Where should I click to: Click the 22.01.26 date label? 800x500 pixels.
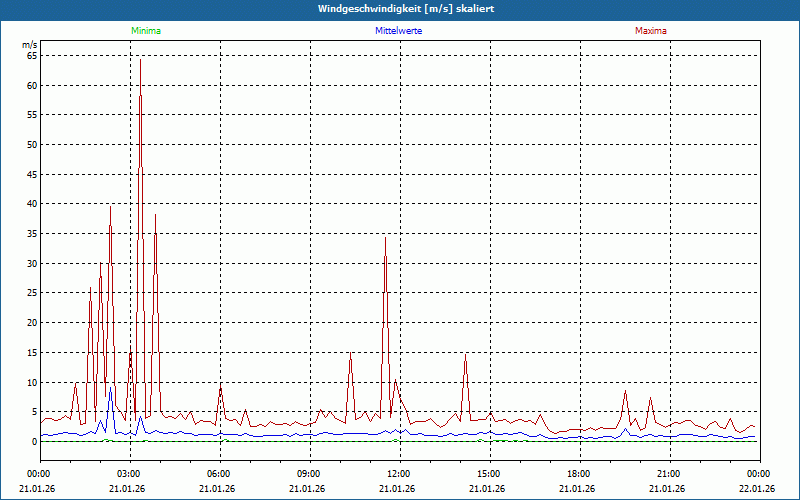[x=757, y=488]
